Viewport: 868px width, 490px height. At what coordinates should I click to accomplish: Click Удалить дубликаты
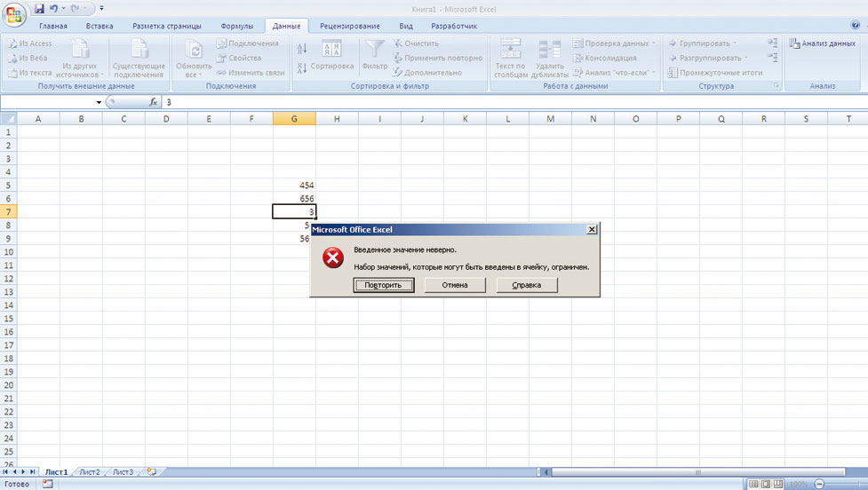coord(550,58)
